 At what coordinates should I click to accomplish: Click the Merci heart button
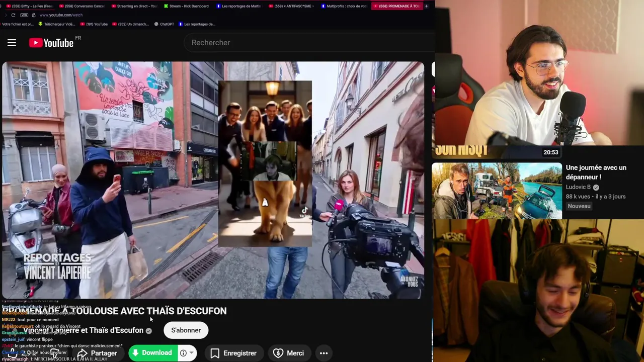(x=289, y=353)
